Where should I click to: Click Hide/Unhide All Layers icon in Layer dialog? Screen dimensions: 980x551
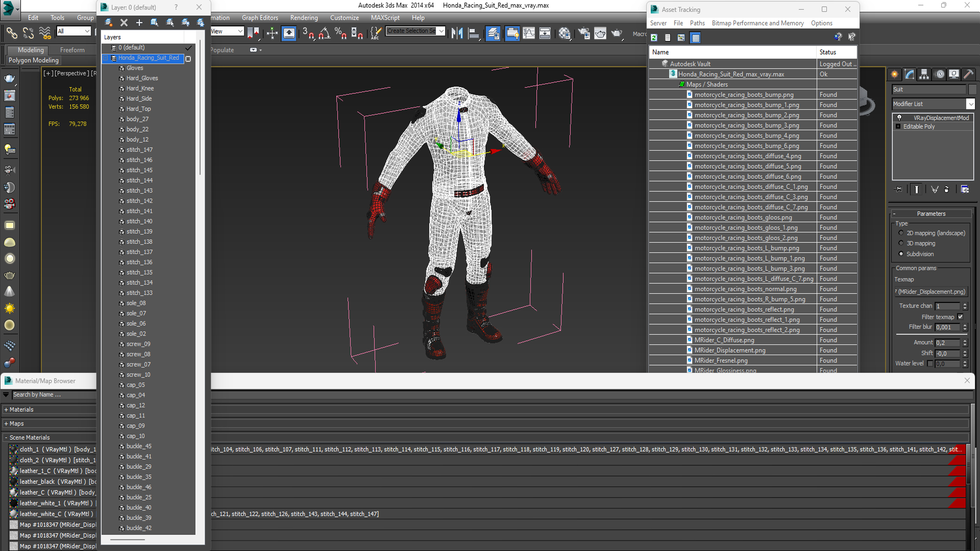click(185, 22)
